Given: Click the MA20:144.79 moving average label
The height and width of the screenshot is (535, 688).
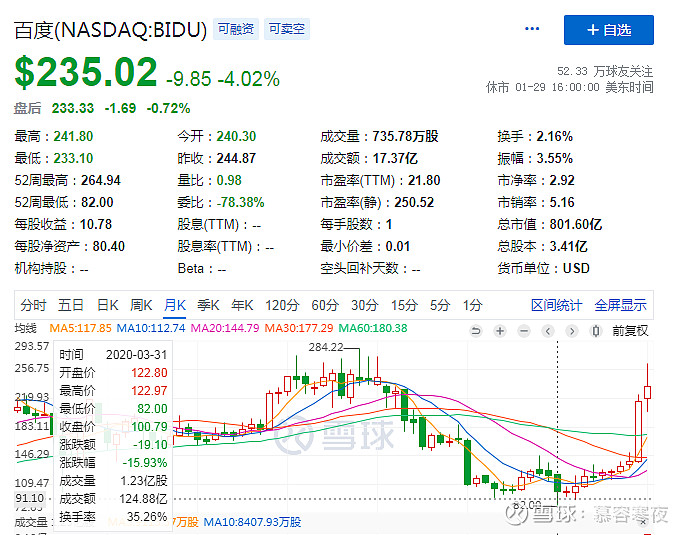Looking at the screenshot, I should tap(225, 328).
